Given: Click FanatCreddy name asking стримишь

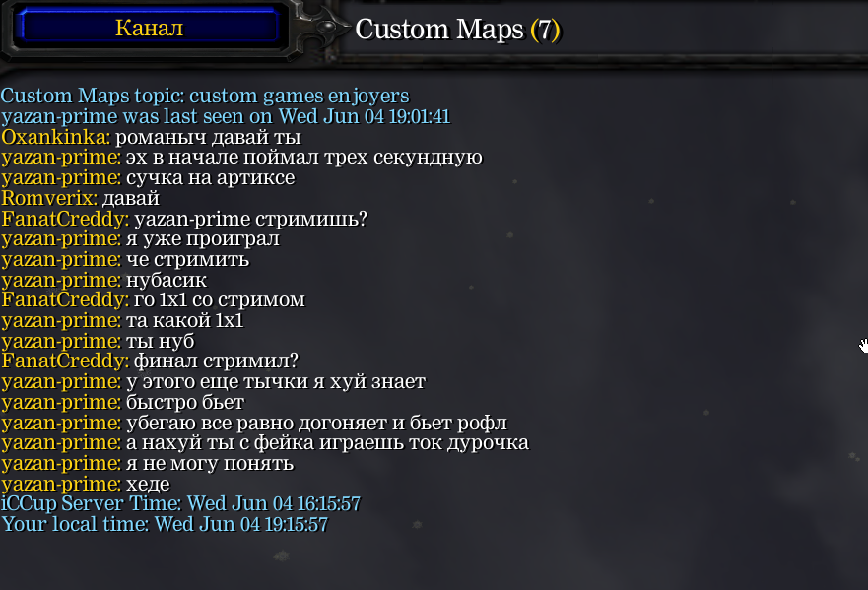Looking at the screenshot, I should pos(65,219).
